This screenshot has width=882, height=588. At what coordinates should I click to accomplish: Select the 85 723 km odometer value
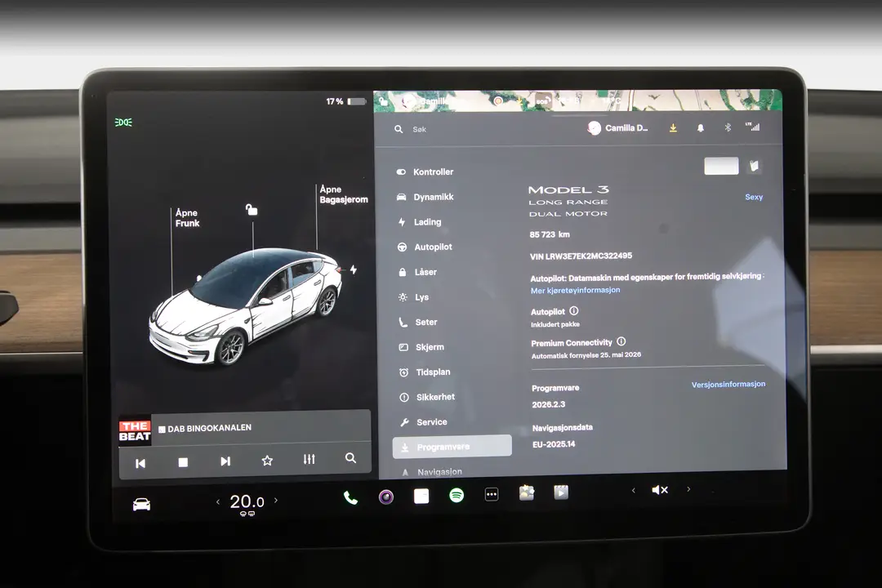tap(550, 234)
